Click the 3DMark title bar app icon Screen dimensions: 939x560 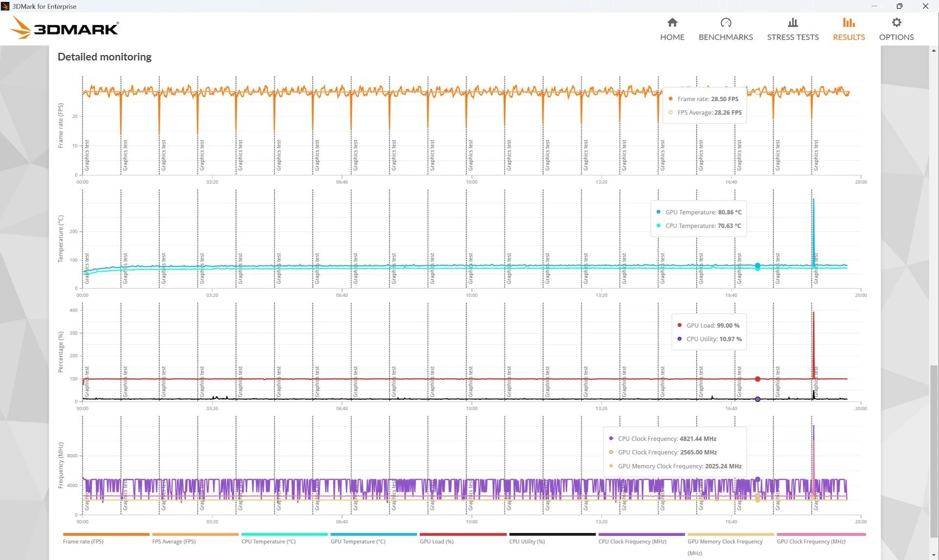(5, 6)
